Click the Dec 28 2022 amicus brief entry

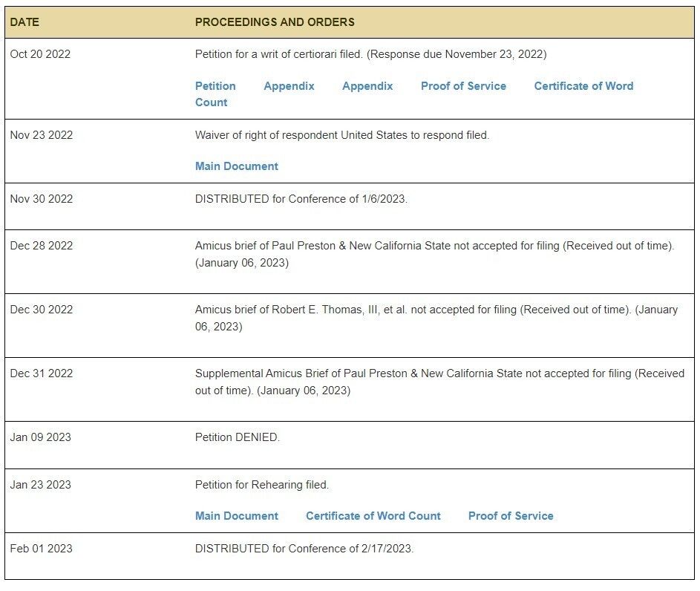(x=434, y=254)
